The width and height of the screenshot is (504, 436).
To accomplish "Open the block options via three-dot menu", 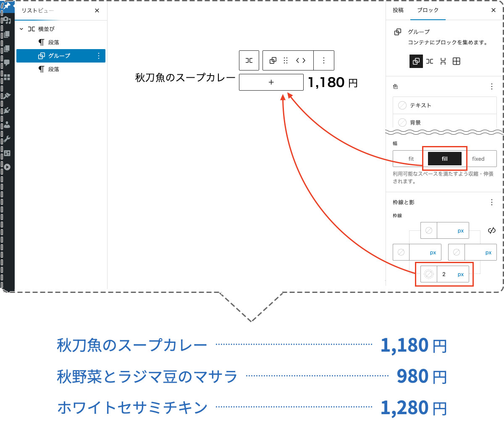I will pyautogui.click(x=324, y=60).
